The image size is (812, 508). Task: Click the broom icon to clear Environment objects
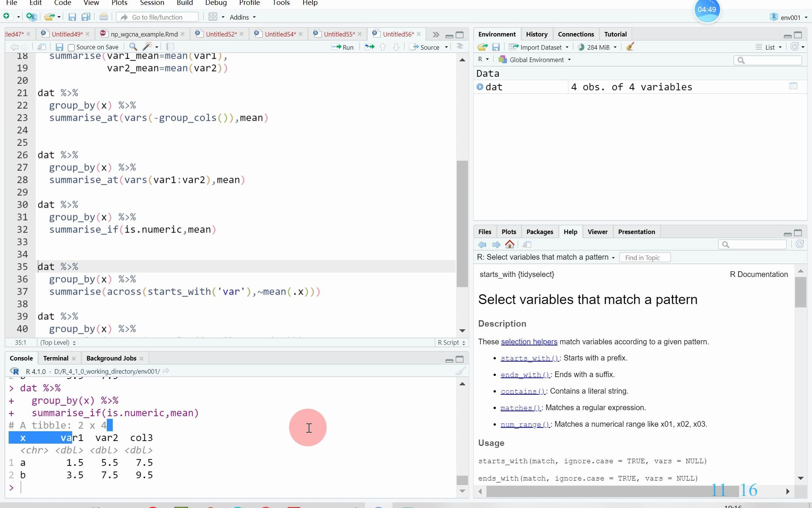(630, 47)
